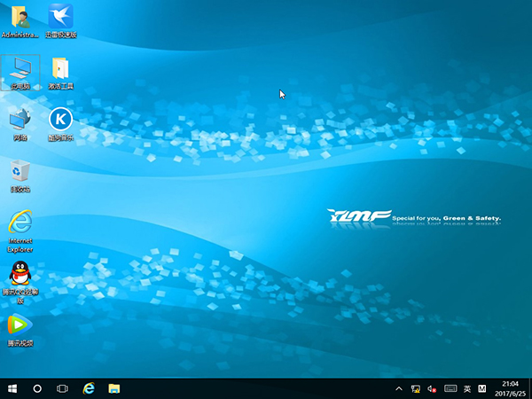Launch Internet Explorer from the desktop

click(x=20, y=222)
